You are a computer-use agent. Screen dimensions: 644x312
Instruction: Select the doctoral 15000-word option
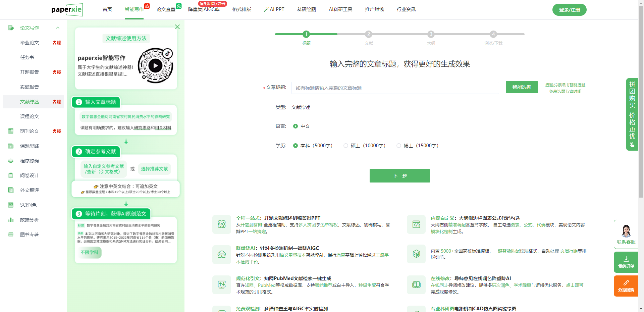(x=399, y=146)
